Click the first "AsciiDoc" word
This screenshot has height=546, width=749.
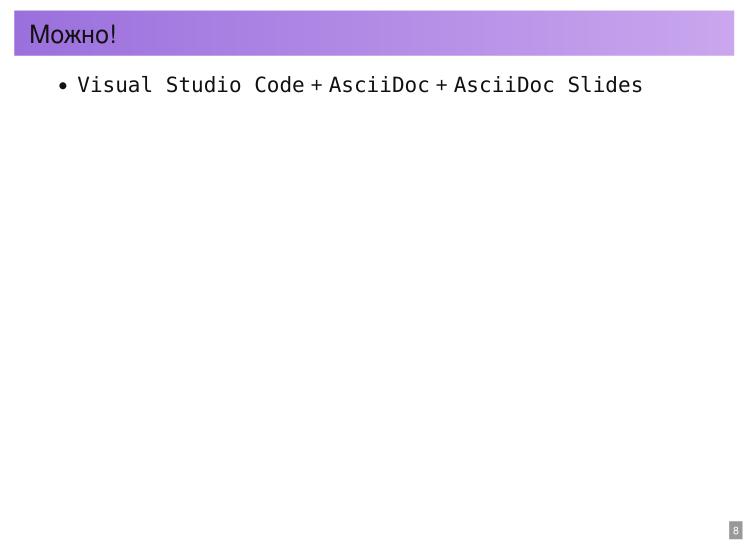379,85
